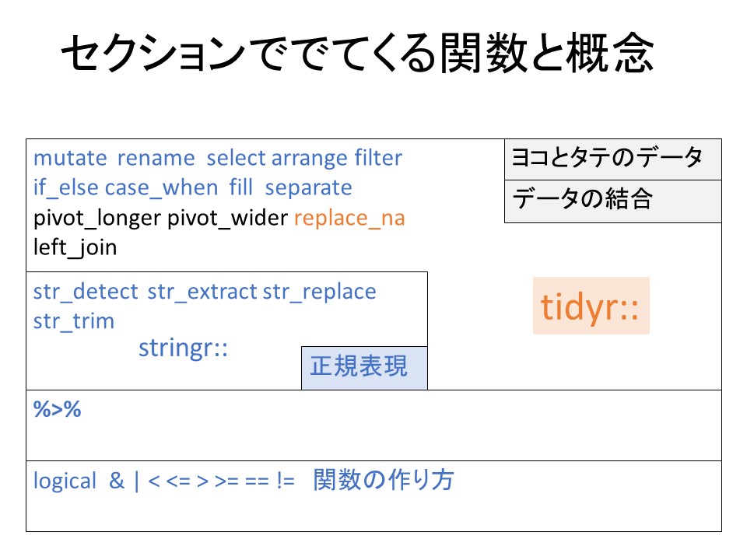The width and height of the screenshot is (747, 560).
Task: Select the rename function text
Action: 156,159
